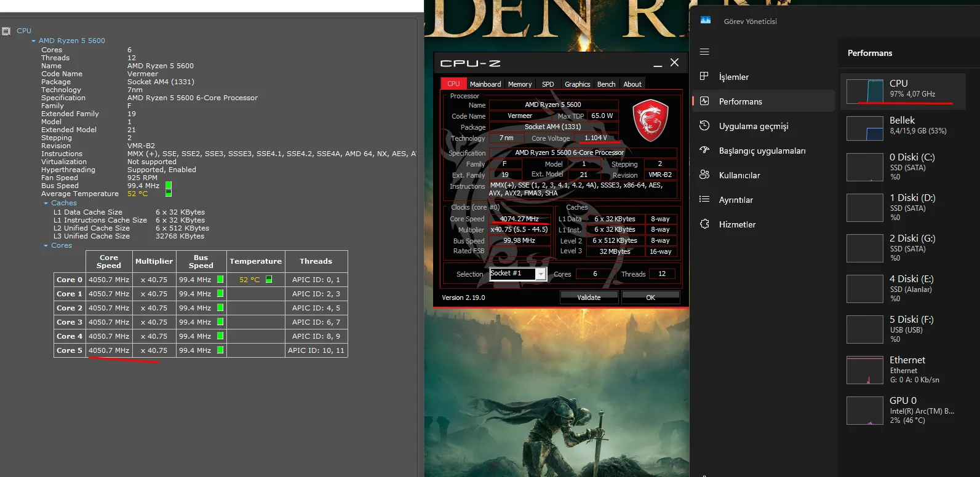Click the Core 5 speed 4050.7 MHz cell

(x=109, y=350)
